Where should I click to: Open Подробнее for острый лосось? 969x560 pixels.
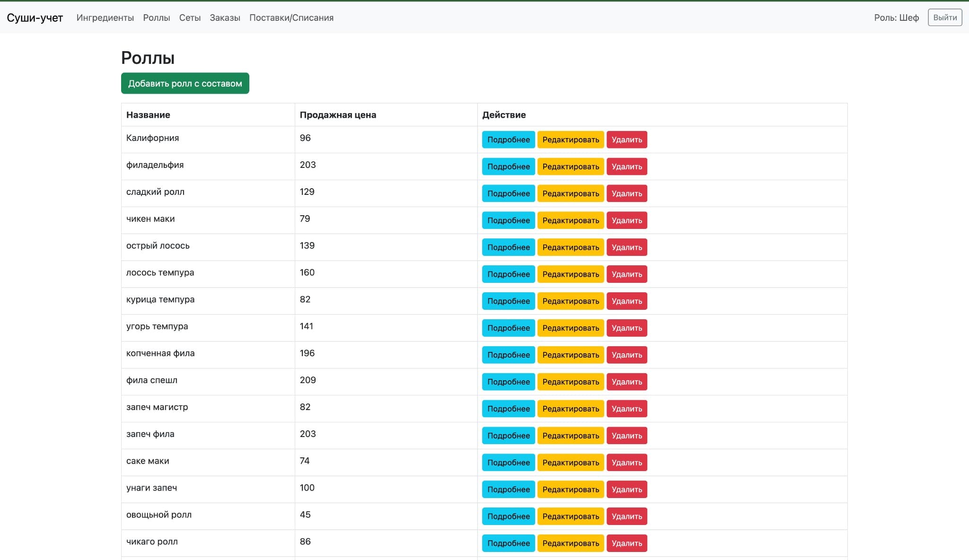[x=508, y=247]
